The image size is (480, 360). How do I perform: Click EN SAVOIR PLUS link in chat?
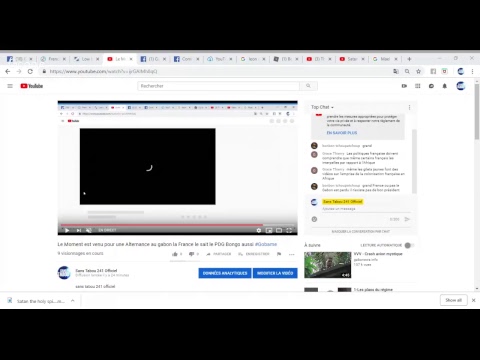point(342,133)
